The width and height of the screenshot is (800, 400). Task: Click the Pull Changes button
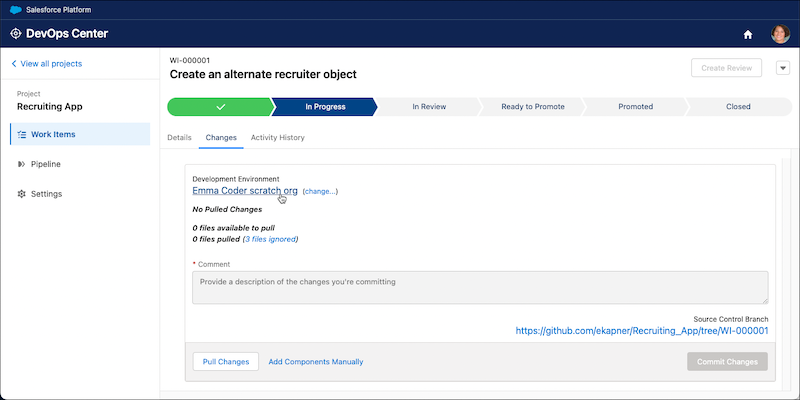[x=226, y=362]
